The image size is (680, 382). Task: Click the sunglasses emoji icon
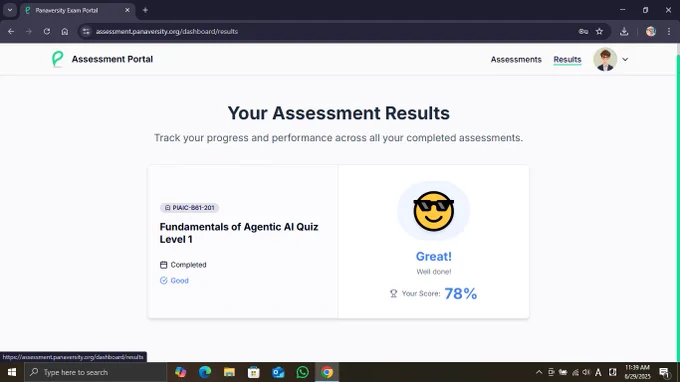[434, 211]
